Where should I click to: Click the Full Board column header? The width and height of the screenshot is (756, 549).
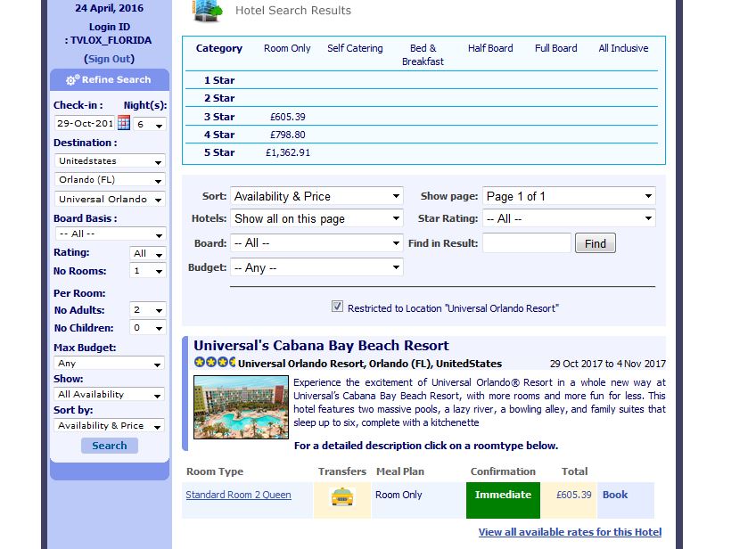[x=556, y=48]
